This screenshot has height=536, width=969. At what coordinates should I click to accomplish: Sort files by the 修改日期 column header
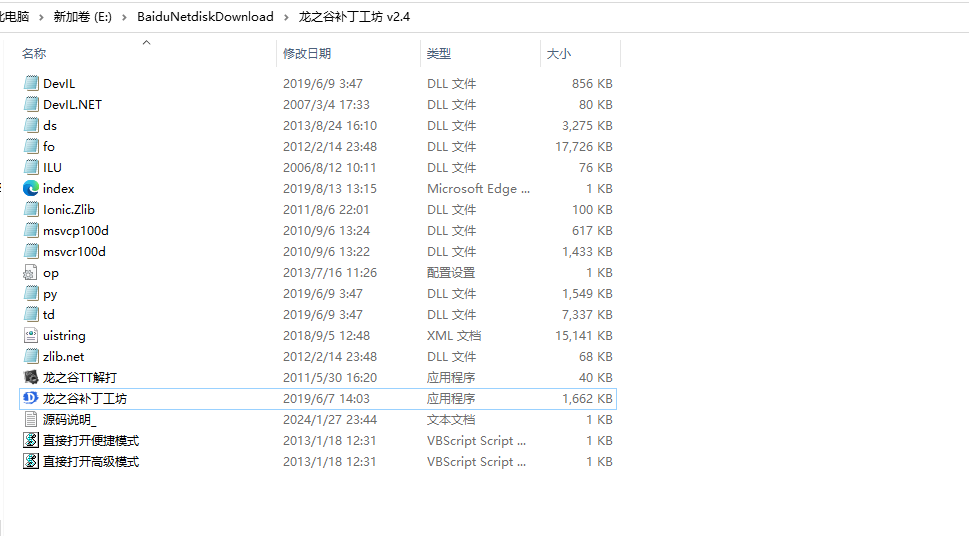[307, 54]
